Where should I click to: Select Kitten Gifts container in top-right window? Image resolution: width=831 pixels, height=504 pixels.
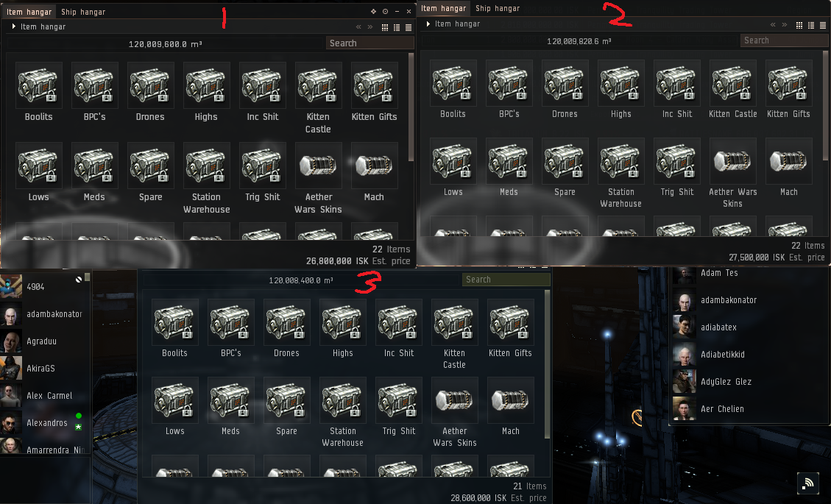point(788,82)
